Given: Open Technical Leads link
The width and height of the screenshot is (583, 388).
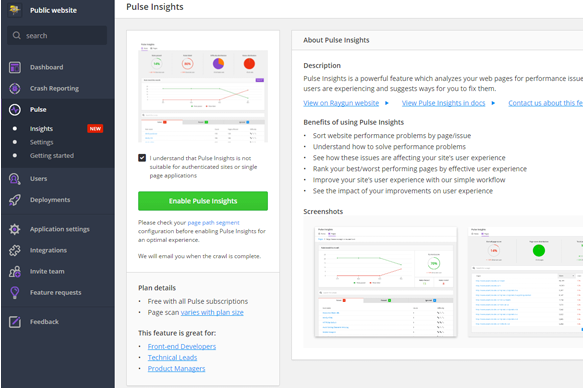Looking at the screenshot, I should coord(172,358).
